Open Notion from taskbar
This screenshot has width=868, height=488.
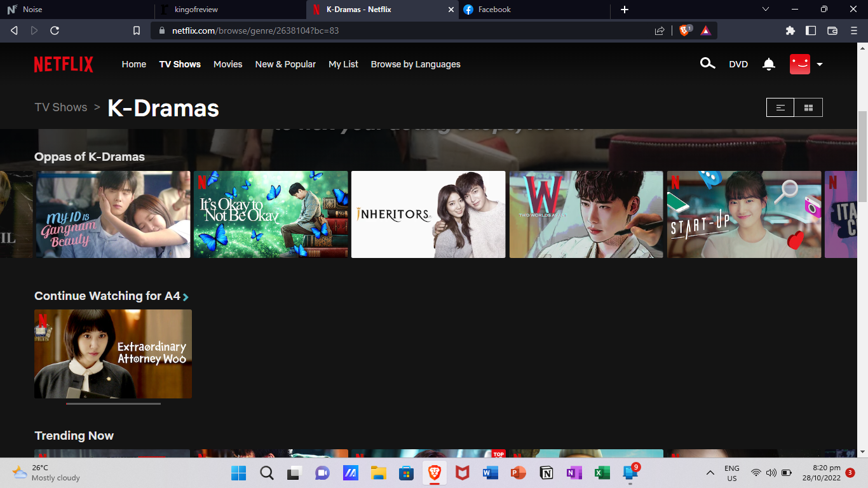tap(546, 473)
